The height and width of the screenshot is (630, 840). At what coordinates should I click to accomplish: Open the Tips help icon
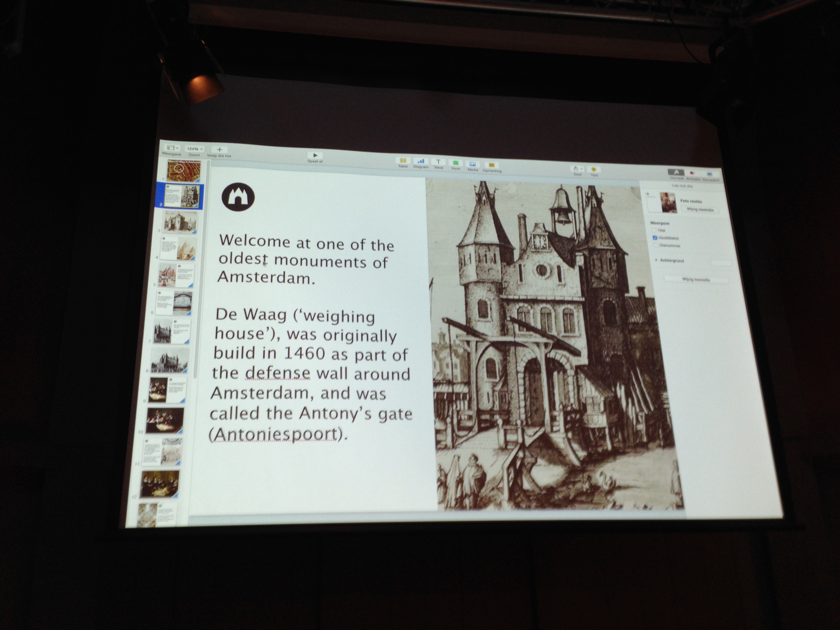(x=594, y=170)
